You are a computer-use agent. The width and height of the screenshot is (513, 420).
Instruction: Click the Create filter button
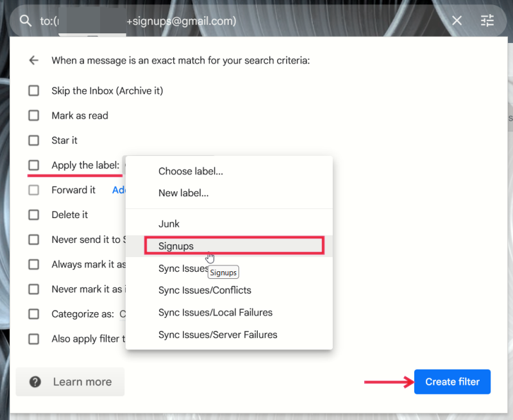[x=452, y=382]
